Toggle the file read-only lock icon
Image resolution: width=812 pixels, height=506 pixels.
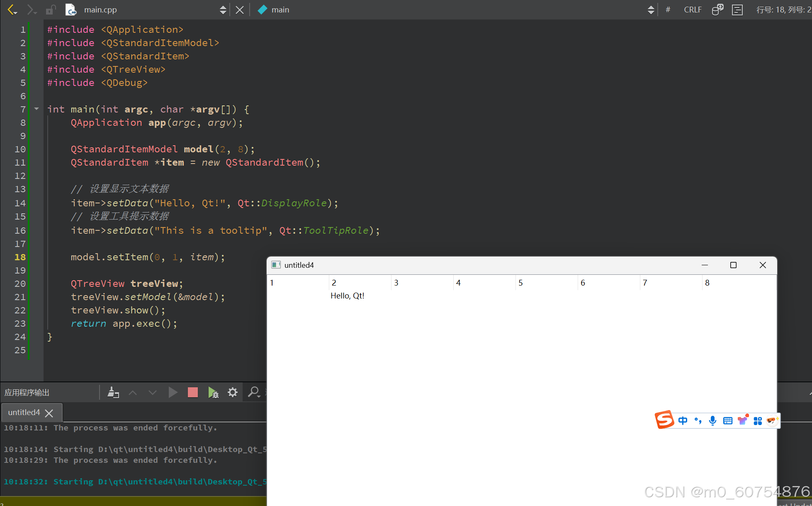(51, 10)
